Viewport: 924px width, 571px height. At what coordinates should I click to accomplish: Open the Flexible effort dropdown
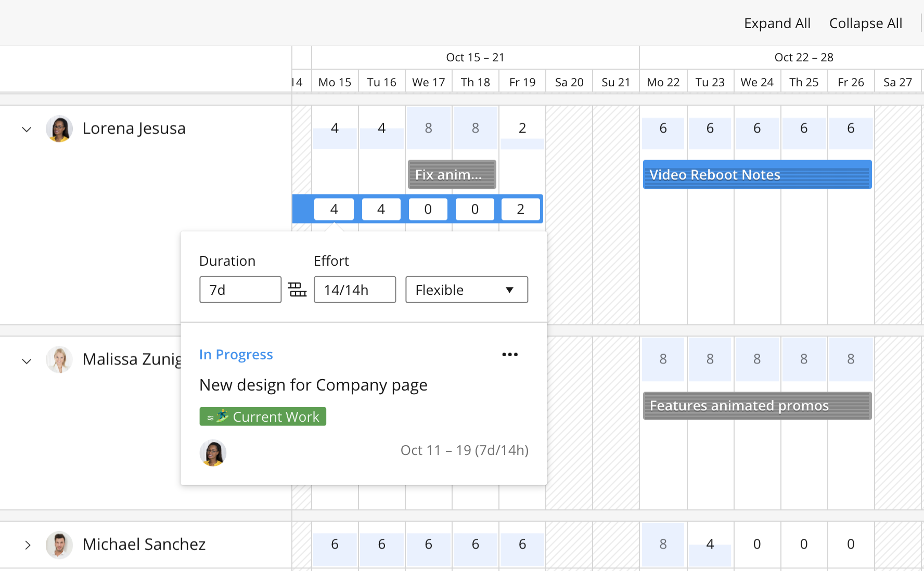(466, 290)
